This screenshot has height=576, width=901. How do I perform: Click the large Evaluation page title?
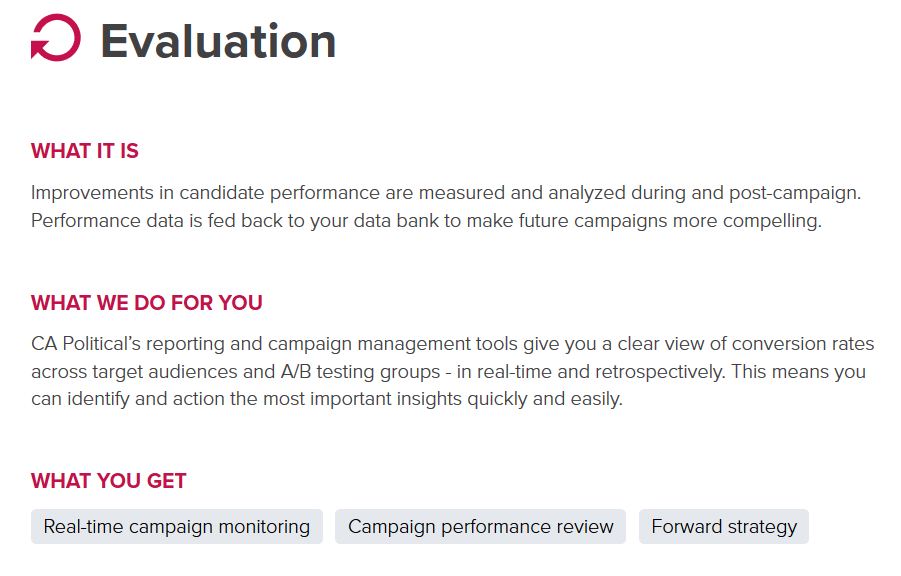point(218,41)
